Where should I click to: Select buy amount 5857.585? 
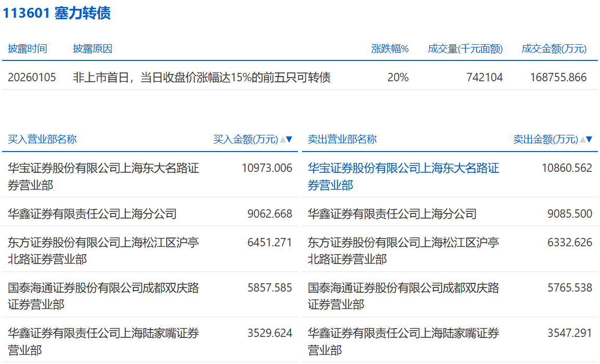[x=270, y=287]
